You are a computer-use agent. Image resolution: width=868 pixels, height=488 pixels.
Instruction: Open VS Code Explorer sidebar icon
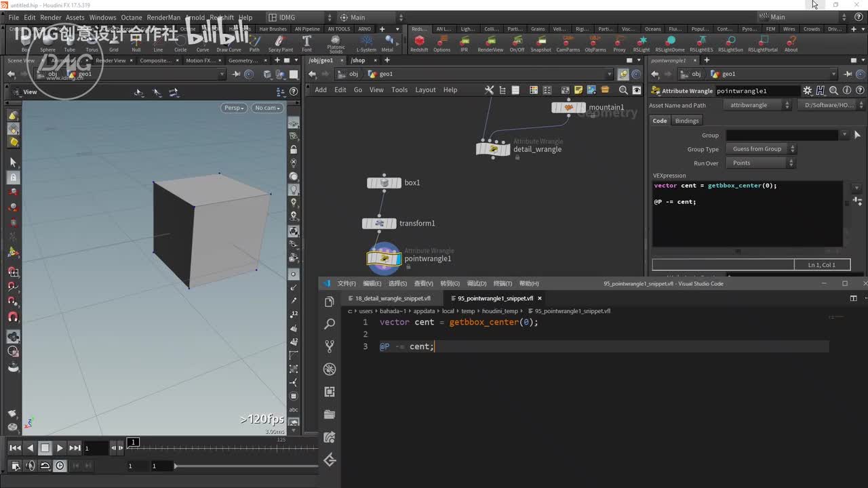pyautogui.click(x=330, y=302)
